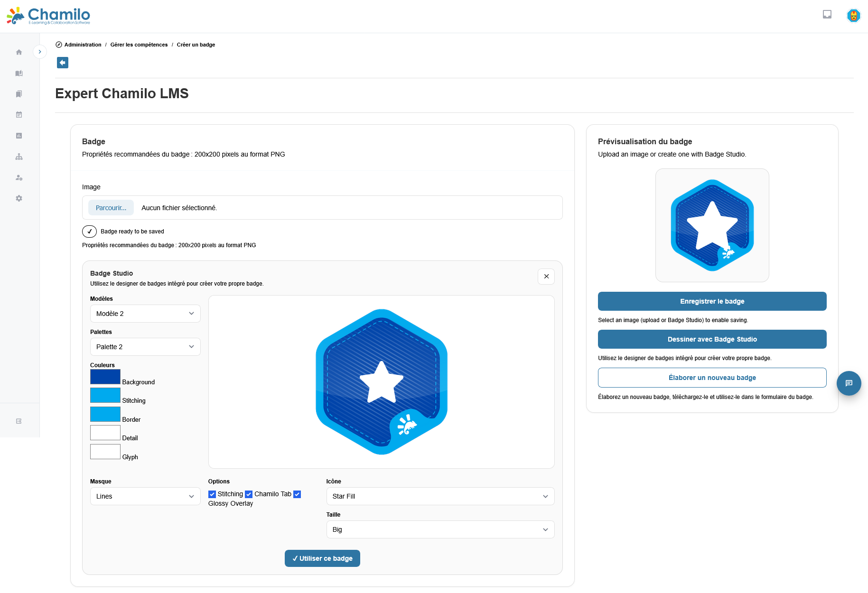Viewport: 868px width, 593px height.
Task: Disable the Chamilo Tab option
Action: point(249,494)
